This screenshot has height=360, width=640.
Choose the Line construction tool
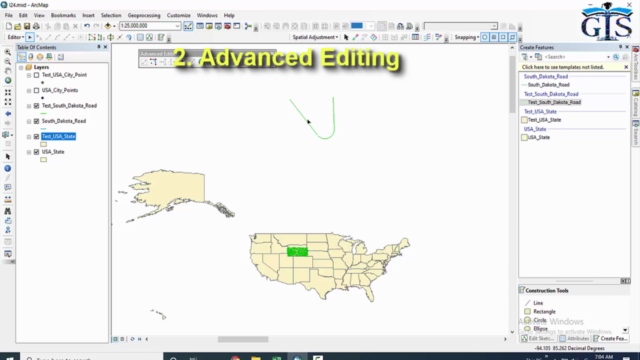click(x=538, y=303)
